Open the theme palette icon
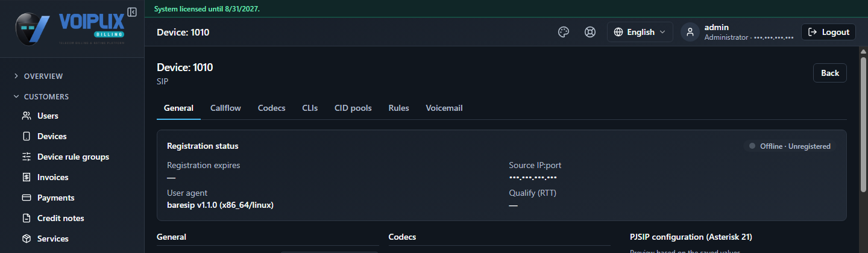This screenshot has width=868, height=253. click(564, 33)
